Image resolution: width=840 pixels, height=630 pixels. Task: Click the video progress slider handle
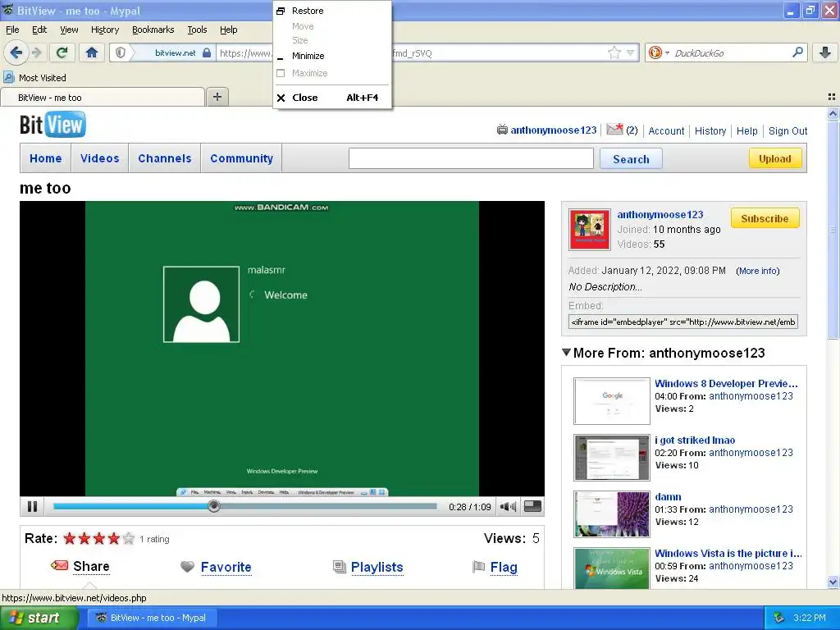[x=214, y=506]
